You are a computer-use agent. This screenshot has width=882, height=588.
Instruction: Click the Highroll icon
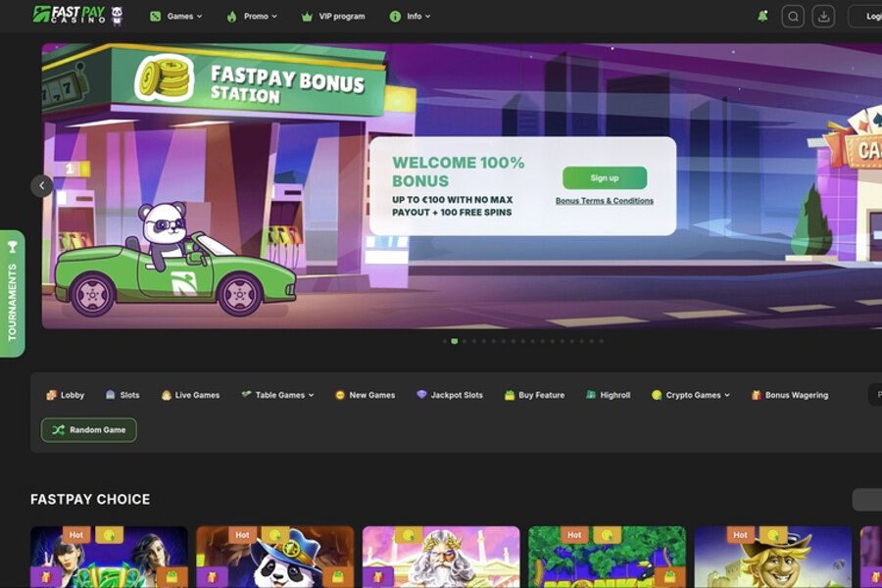click(591, 395)
